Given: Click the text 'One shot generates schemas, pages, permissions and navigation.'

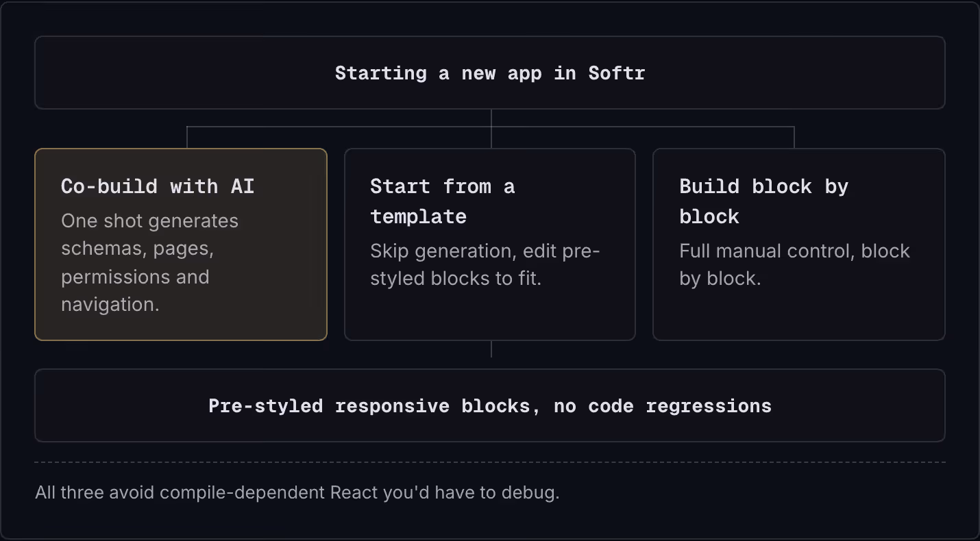Looking at the screenshot, I should [150, 263].
